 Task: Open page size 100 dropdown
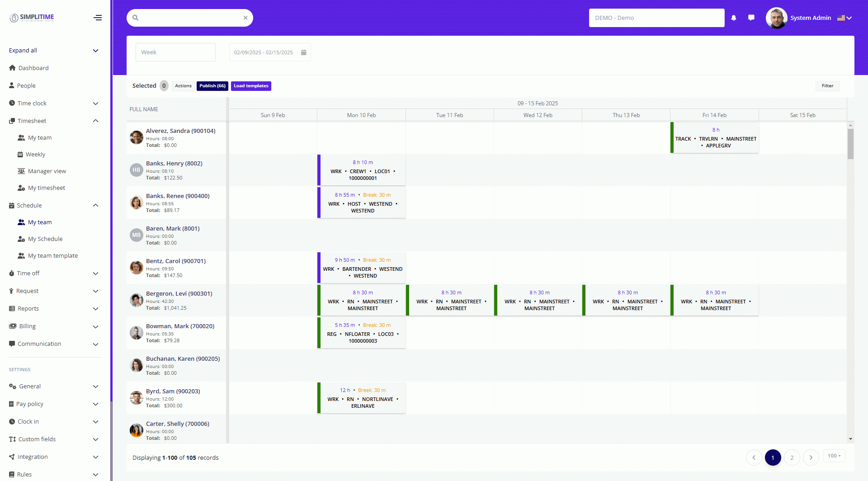834,456
